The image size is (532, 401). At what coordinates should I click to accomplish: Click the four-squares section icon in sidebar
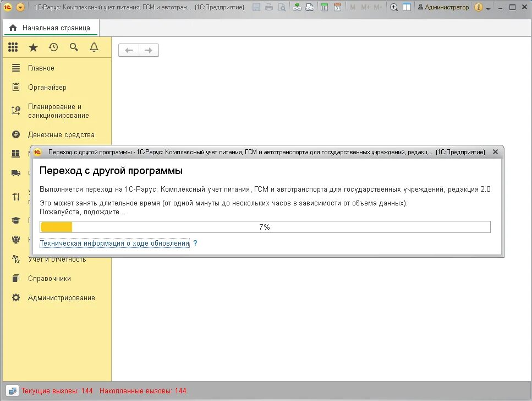(15, 154)
